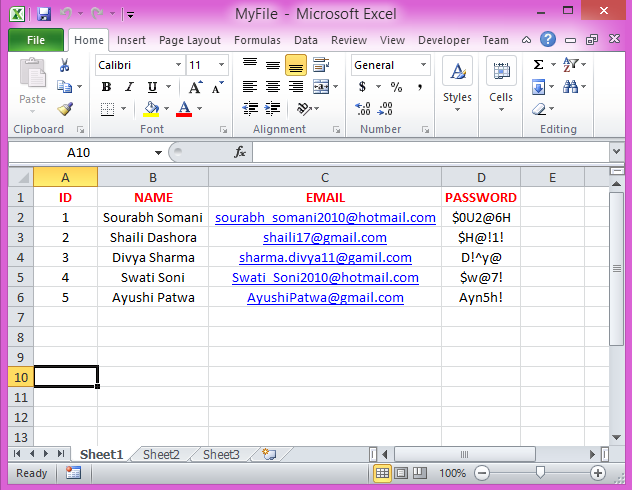
Task: Increase indent
Action: tap(273, 109)
